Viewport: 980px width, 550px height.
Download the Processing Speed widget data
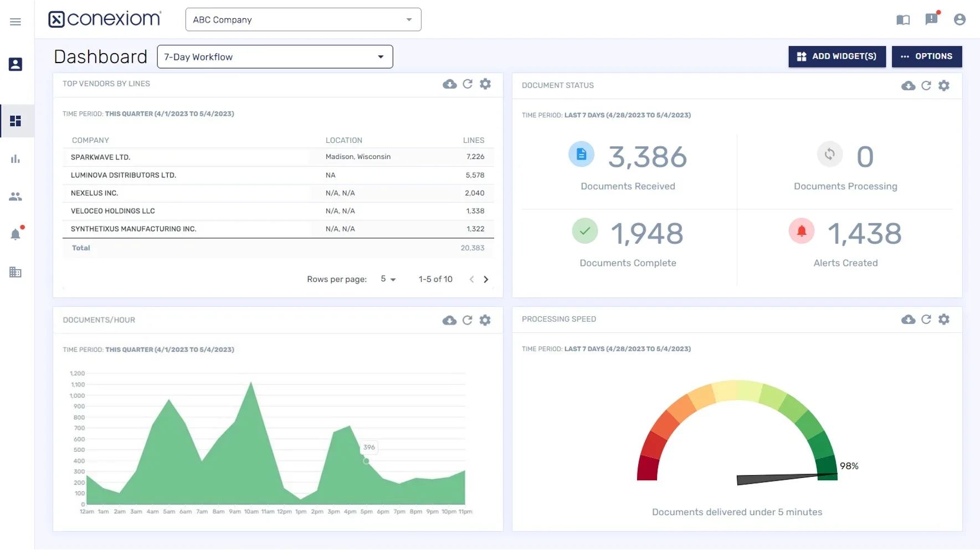908,320
